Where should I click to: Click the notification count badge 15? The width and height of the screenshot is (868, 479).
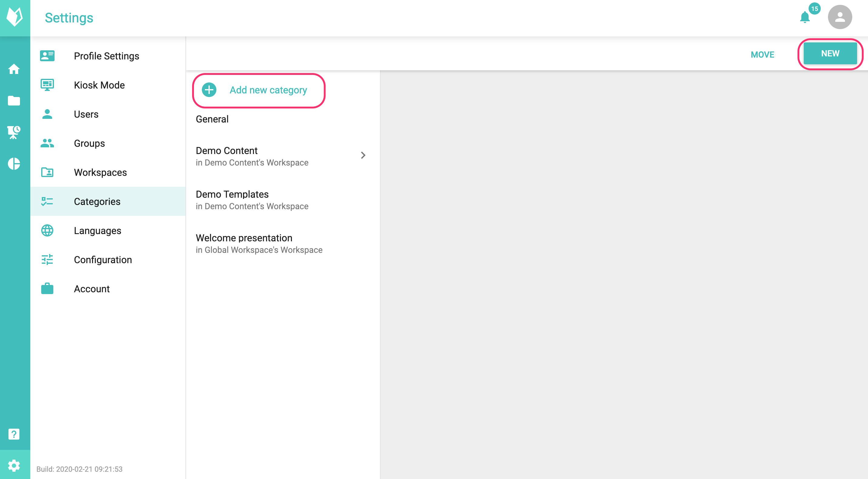(x=814, y=9)
